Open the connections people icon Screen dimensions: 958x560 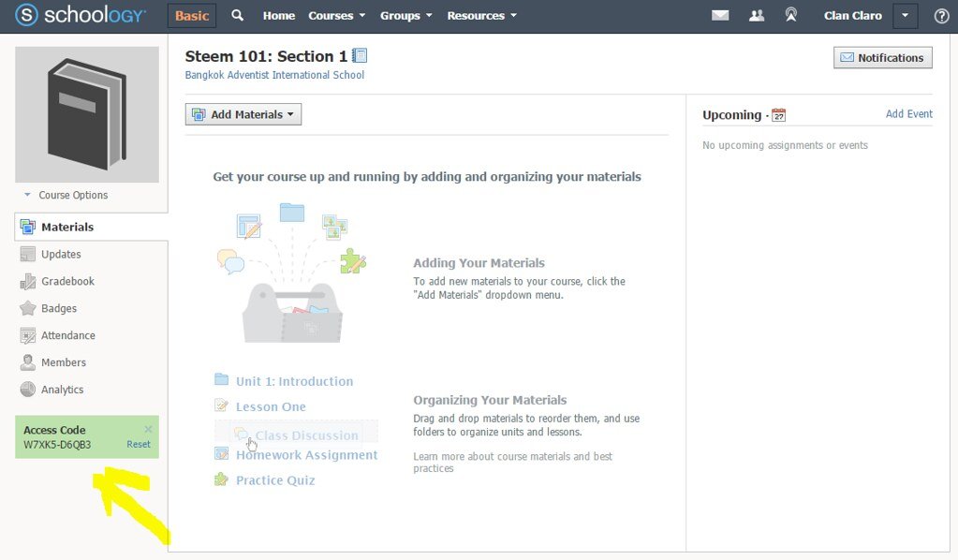point(757,15)
